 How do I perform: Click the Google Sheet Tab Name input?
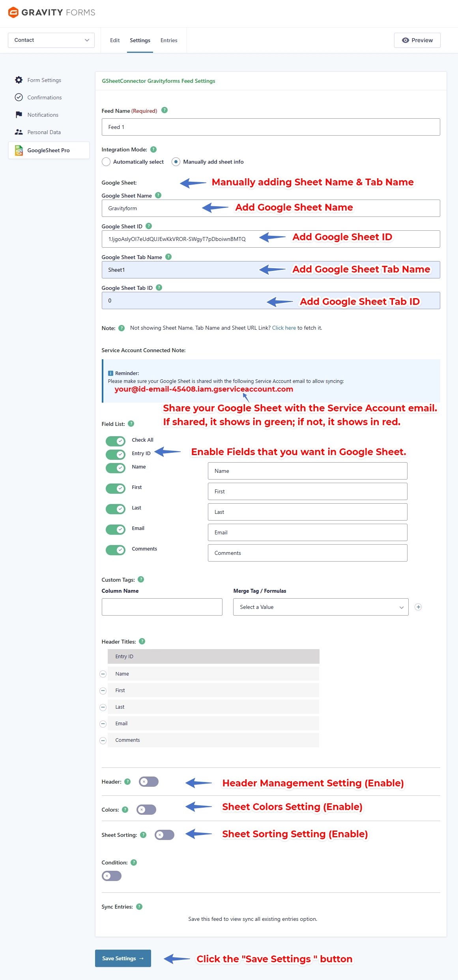click(x=271, y=270)
